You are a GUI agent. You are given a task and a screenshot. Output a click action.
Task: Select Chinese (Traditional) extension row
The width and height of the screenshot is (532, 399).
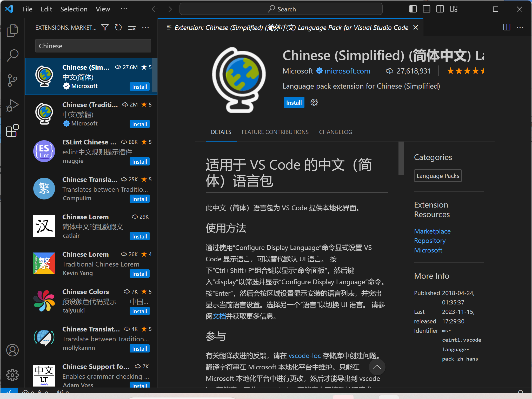point(91,114)
